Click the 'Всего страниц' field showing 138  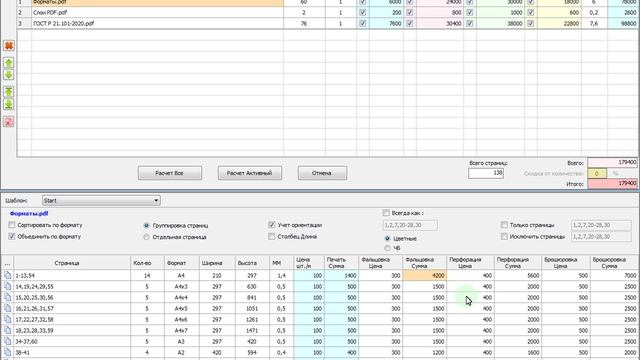click(486, 173)
